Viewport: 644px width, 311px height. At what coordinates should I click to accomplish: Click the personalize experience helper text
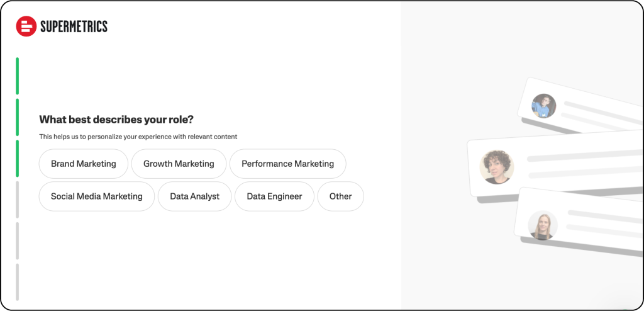tap(138, 137)
